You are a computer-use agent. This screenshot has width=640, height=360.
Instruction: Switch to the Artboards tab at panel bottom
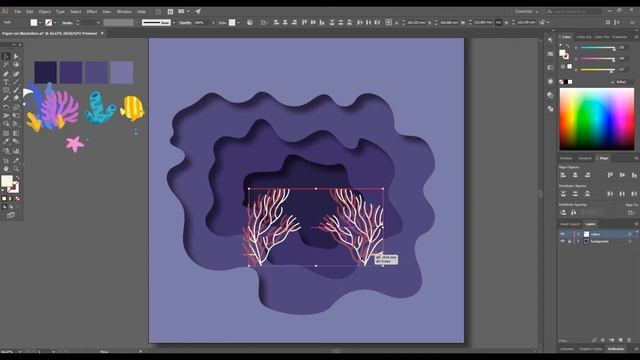[x=616, y=349]
